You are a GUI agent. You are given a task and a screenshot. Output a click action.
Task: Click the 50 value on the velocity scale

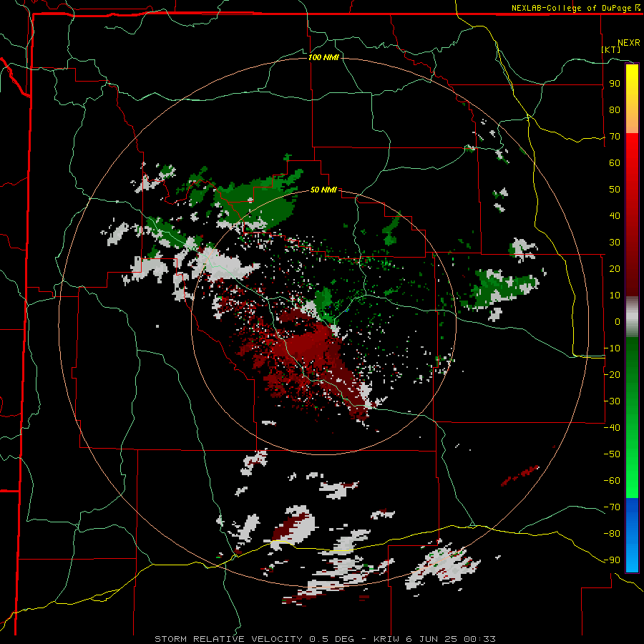pyautogui.click(x=615, y=190)
